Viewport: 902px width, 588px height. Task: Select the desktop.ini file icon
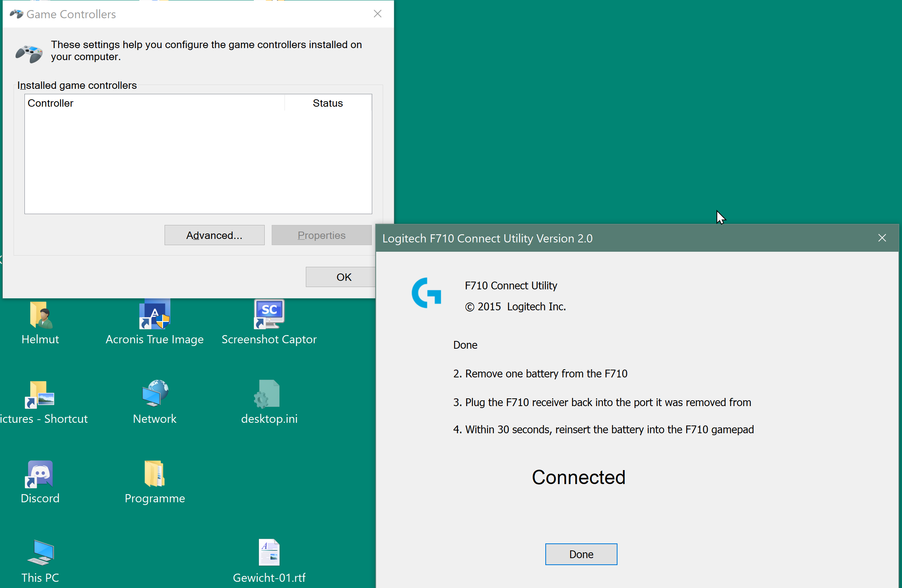click(x=268, y=395)
